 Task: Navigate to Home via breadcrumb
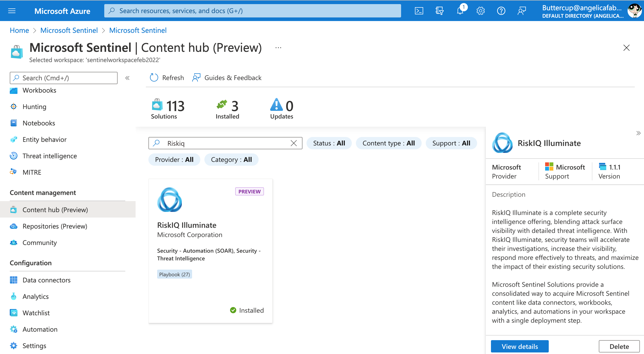coord(19,30)
